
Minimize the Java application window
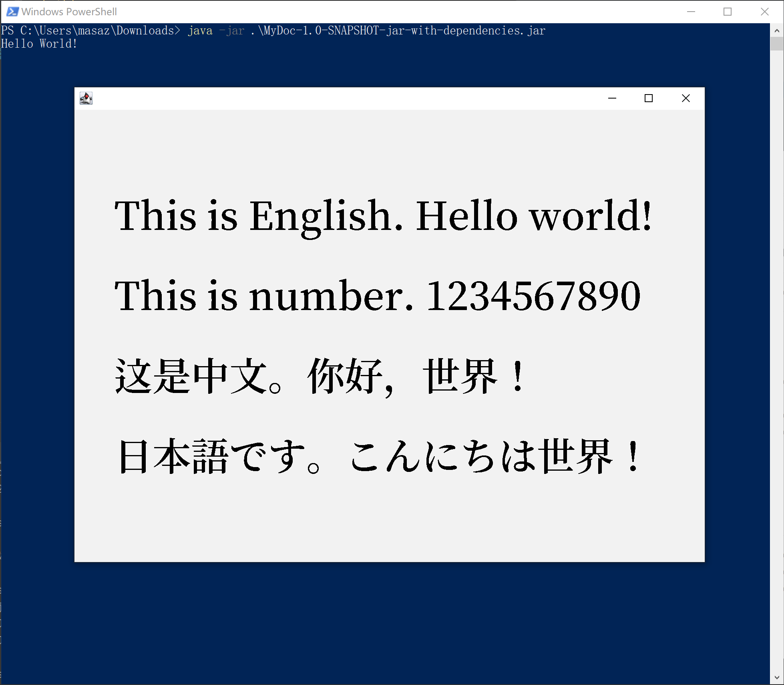pos(612,98)
